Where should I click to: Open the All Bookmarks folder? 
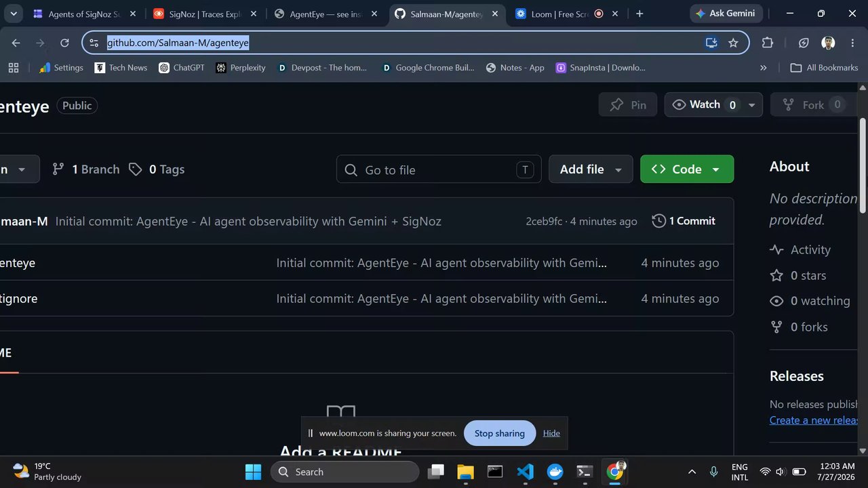(x=825, y=68)
